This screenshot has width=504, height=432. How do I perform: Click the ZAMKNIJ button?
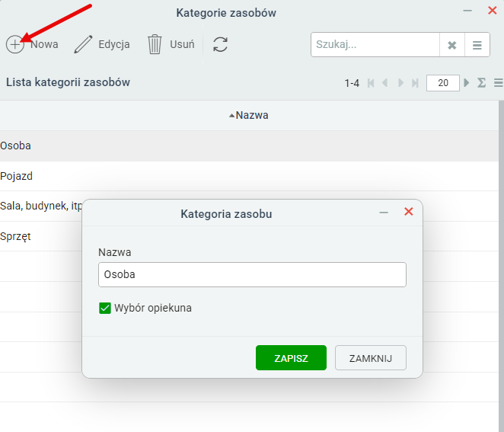pos(371,357)
